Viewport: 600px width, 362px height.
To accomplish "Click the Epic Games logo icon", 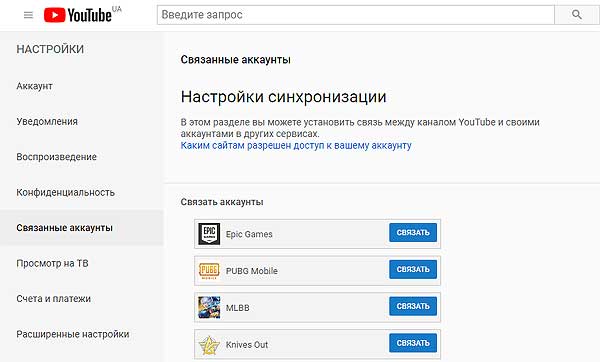I will (x=209, y=234).
